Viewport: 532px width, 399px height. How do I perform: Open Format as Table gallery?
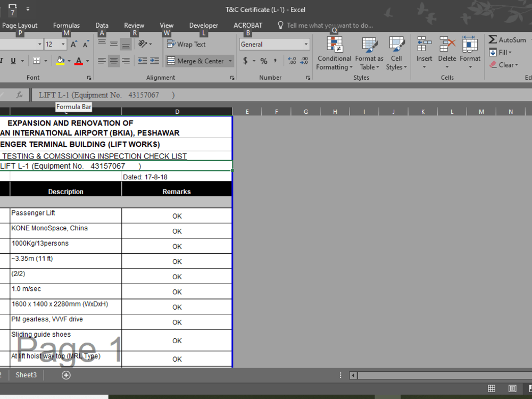[x=369, y=54]
